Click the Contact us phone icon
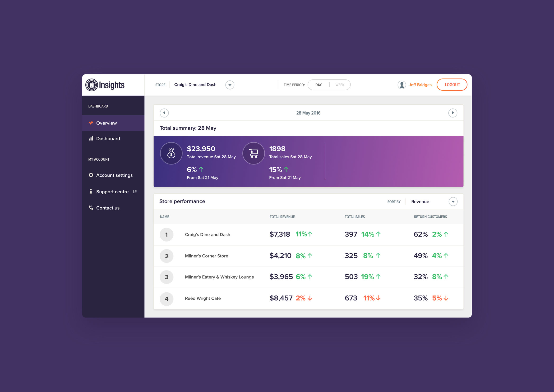The height and width of the screenshot is (392, 554). pyautogui.click(x=91, y=208)
